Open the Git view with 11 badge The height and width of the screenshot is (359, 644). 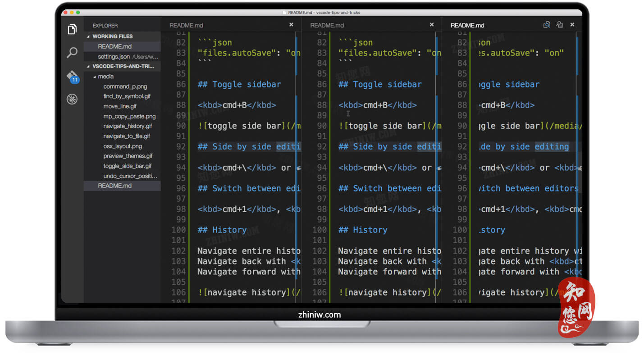coord(72,76)
